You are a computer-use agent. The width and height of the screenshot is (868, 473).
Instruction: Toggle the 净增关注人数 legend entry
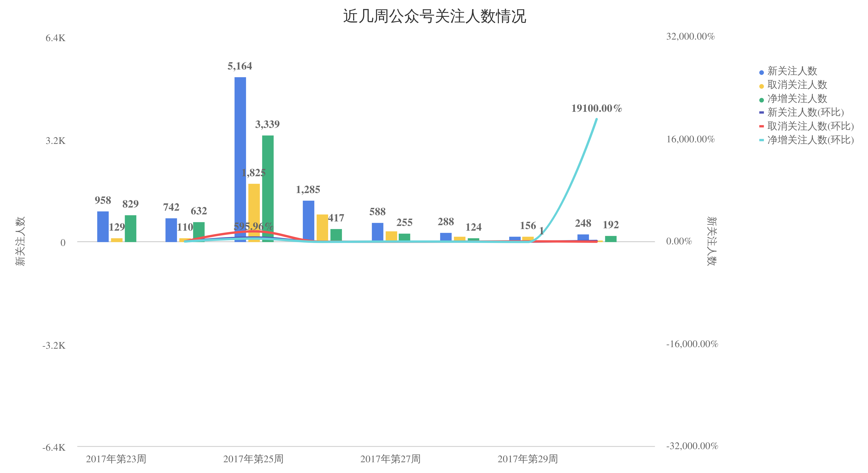pos(797,99)
